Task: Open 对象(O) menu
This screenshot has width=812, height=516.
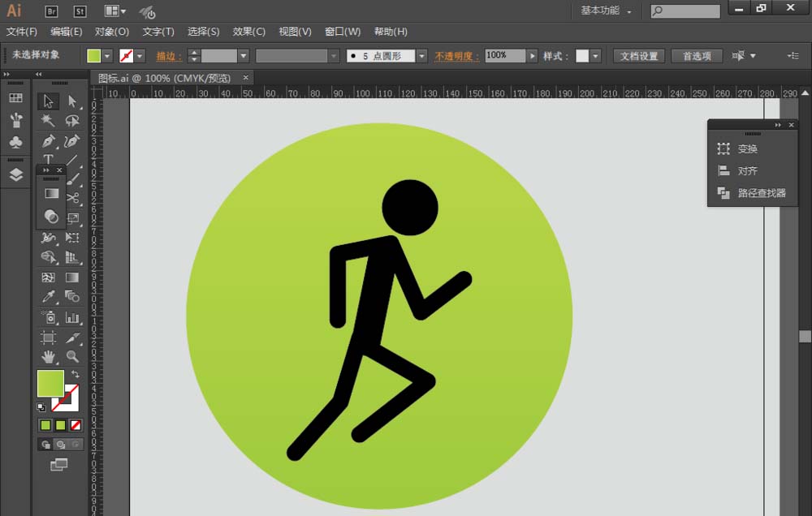Action: [112, 32]
